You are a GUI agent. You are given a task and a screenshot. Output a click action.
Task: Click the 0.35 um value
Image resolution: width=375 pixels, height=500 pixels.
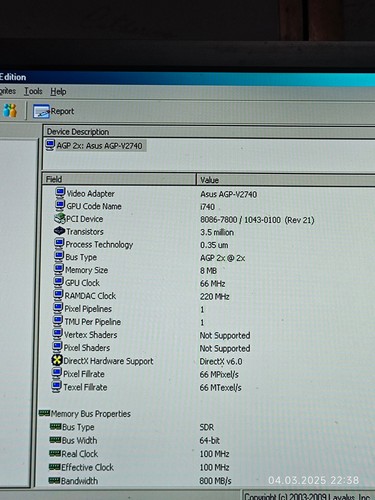point(214,245)
